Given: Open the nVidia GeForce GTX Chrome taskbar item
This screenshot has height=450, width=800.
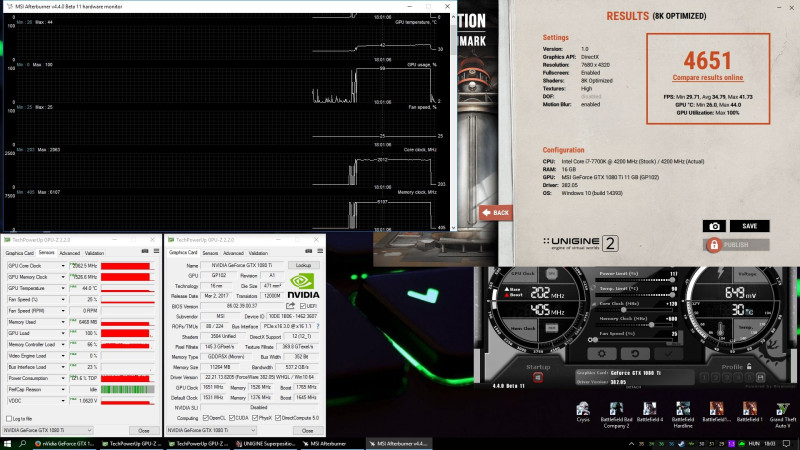Looking at the screenshot, I should [x=65, y=444].
